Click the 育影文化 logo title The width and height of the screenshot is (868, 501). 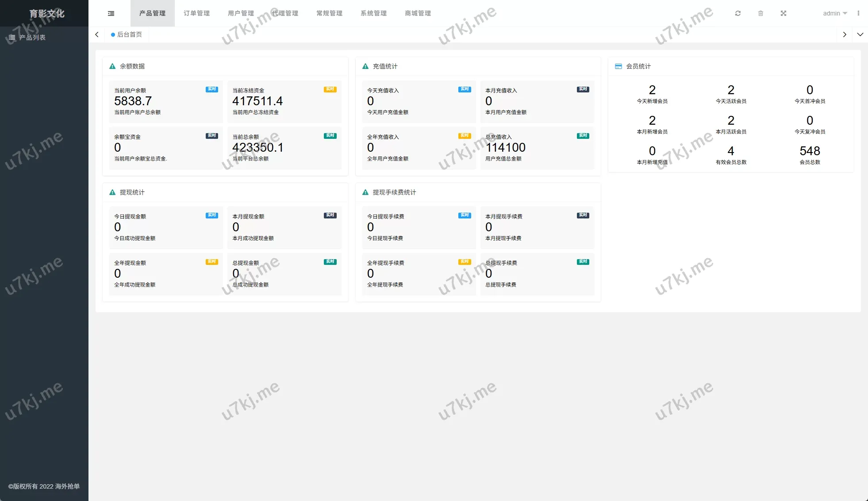[x=46, y=13]
